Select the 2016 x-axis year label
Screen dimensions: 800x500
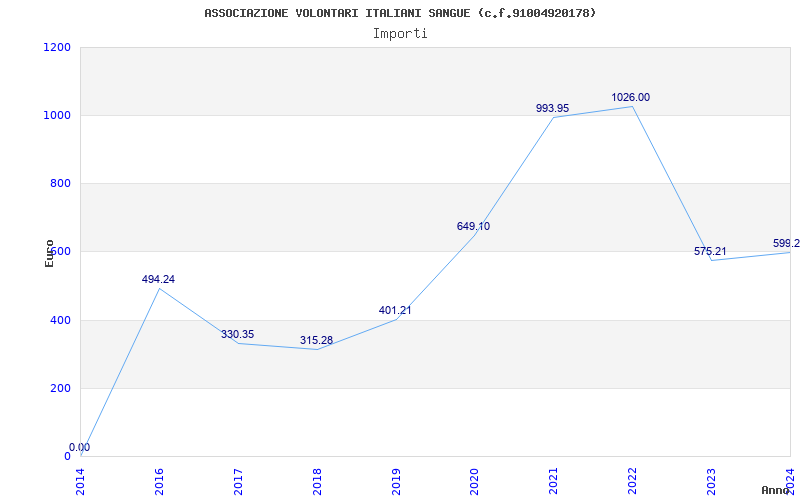point(159,481)
